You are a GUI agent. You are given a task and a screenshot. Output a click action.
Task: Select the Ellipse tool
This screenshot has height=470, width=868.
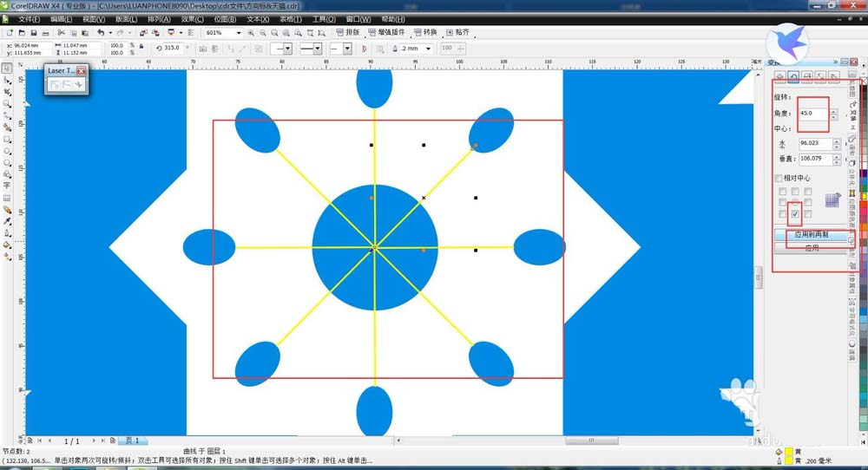[7, 150]
